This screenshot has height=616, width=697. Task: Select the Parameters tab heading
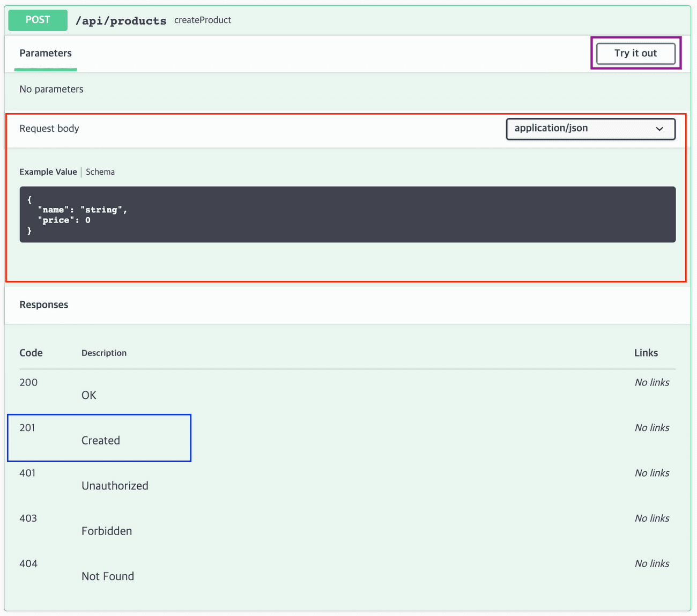(46, 53)
